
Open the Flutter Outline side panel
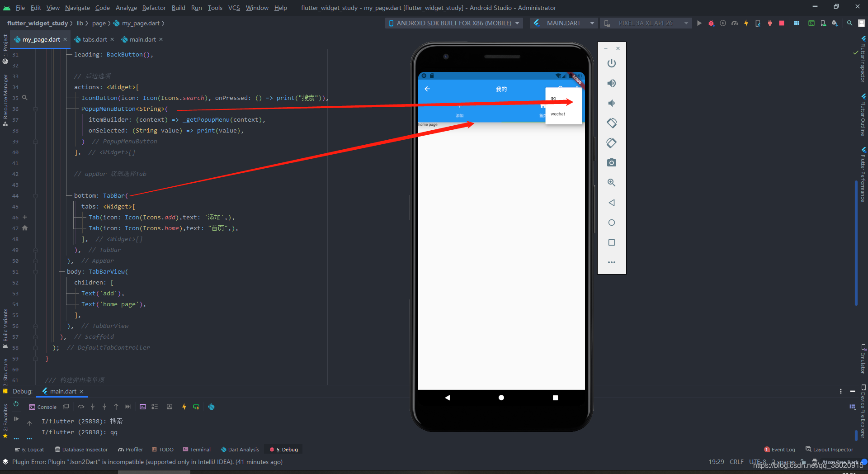863,115
